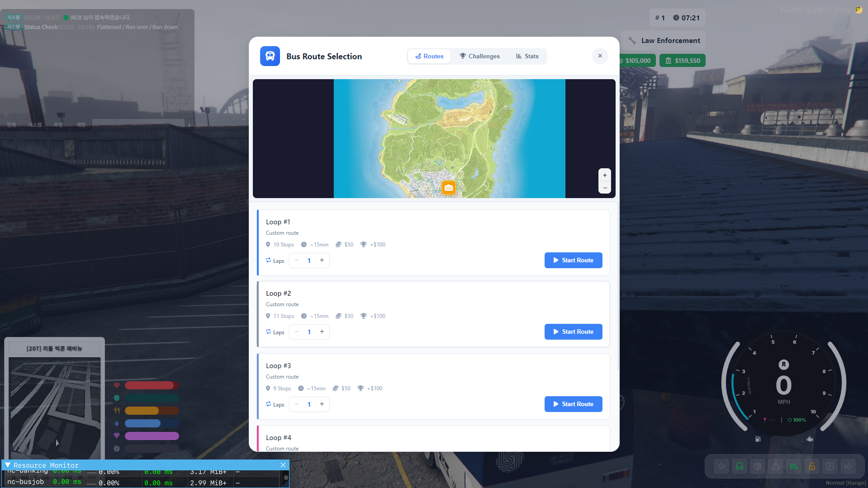Decrease laps for Loop #2
Screen dimensions: 868x488
point(297,332)
